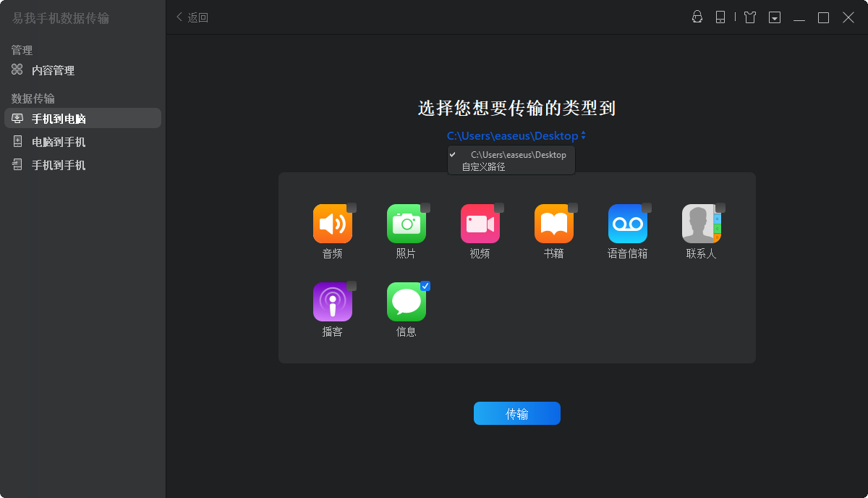The width and height of the screenshot is (868, 498).
Task: Click the 书籍 label
Action: (x=554, y=253)
